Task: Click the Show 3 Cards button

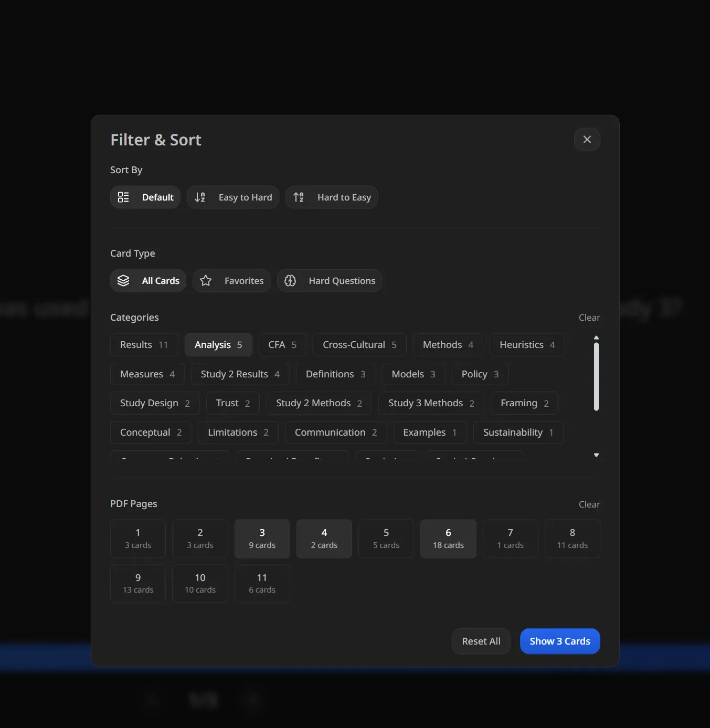Action: pos(559,641)
